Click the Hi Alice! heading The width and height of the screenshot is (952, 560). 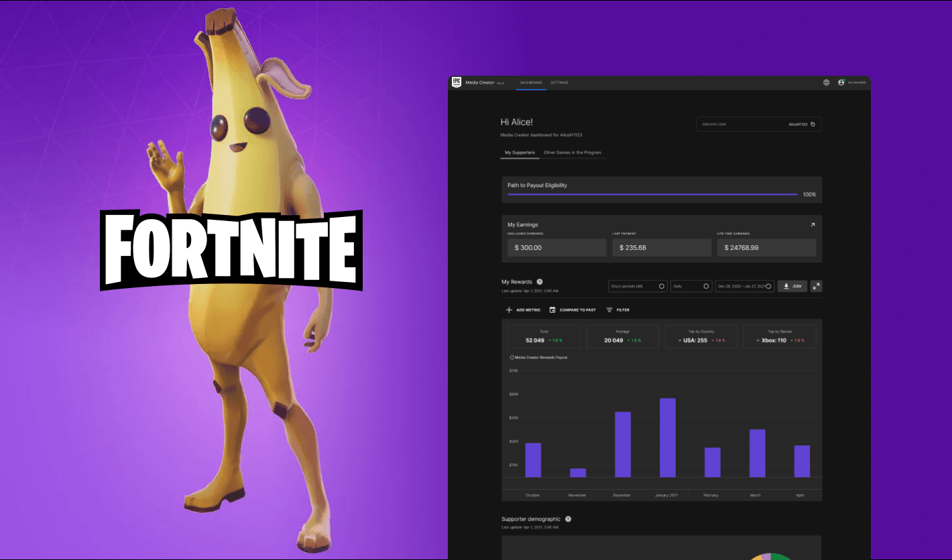[517, 122]
